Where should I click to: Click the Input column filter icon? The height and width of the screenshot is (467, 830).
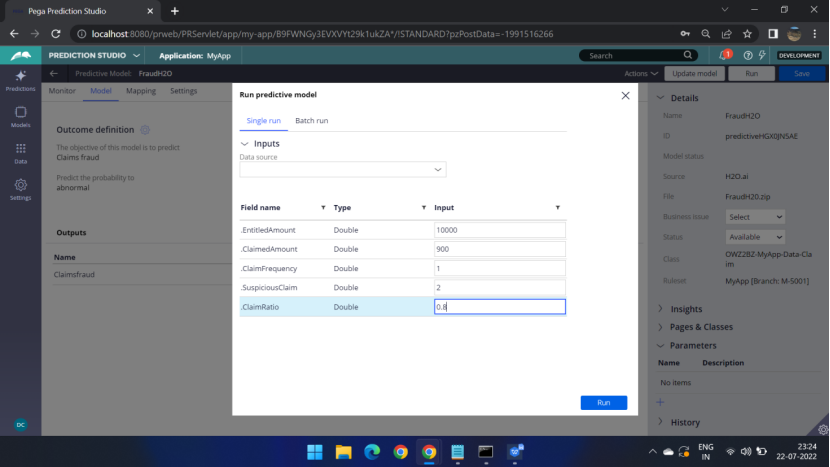(557, 208)
